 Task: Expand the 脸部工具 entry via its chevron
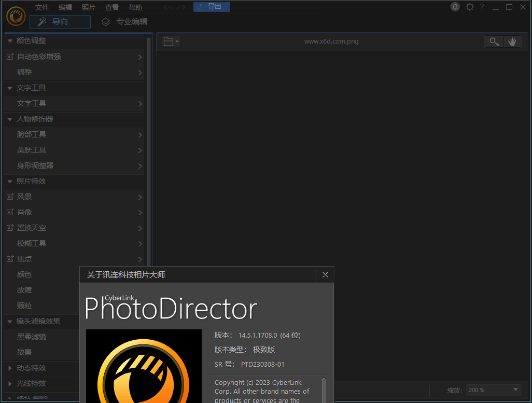click(x=141, y=134)
